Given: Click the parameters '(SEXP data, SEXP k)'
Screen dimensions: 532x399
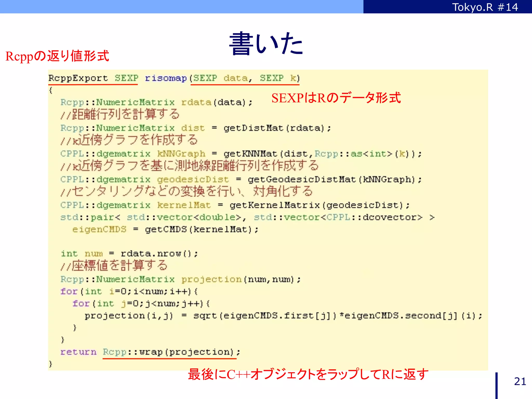Looking at the screenshot, I should (245, 78).
